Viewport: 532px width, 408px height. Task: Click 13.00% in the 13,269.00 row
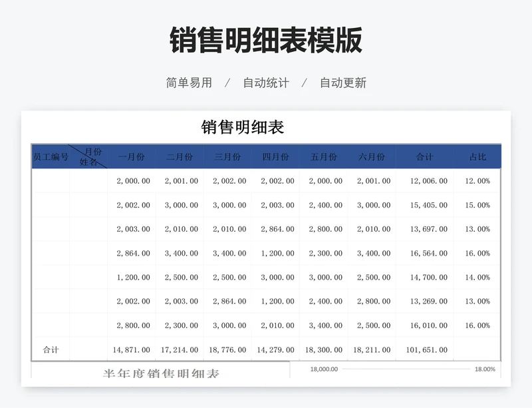pyautogui.click(x=477, y=302)
